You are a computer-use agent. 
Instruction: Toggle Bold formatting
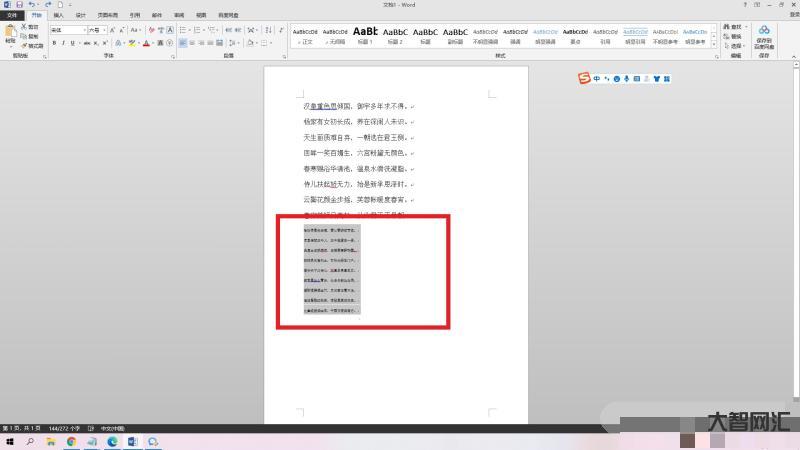tap(54, 43)
